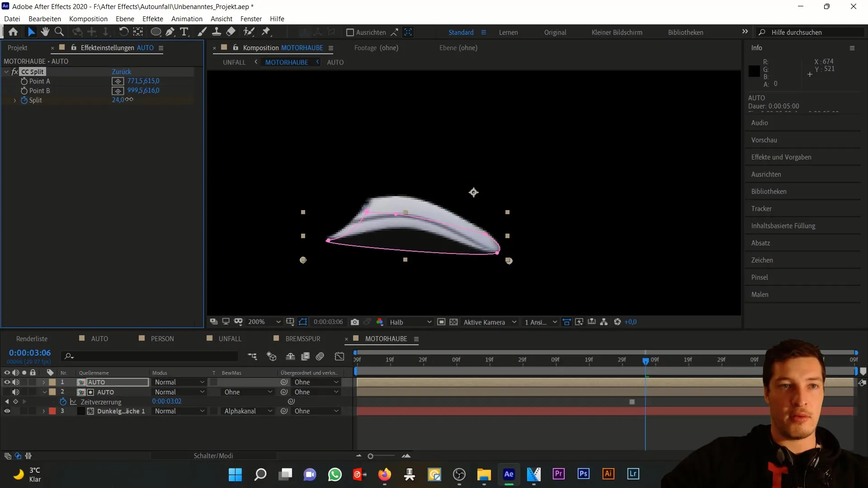
Task: Open Photoshop from the taskbar
Action: pos(583,474)
